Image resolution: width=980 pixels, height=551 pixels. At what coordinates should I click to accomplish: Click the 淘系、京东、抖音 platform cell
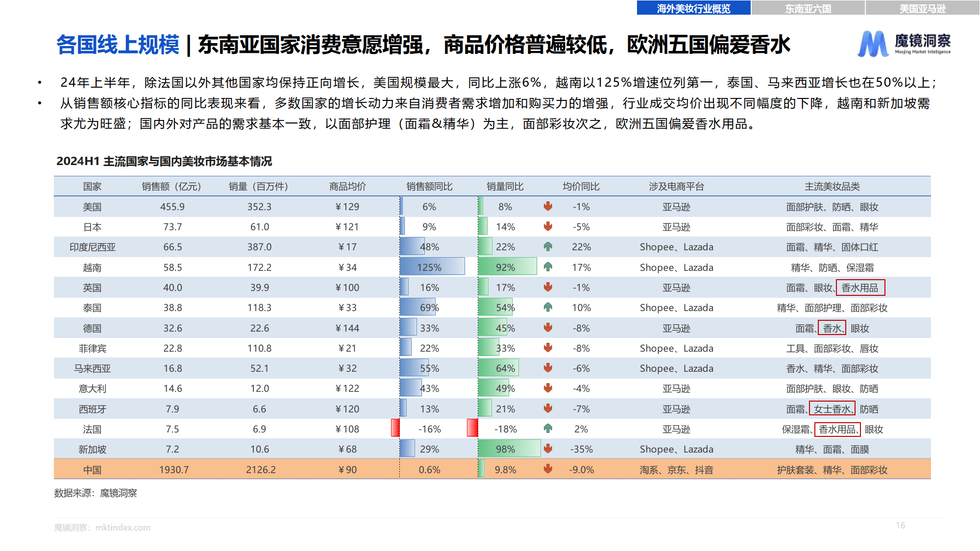point(676,470)
